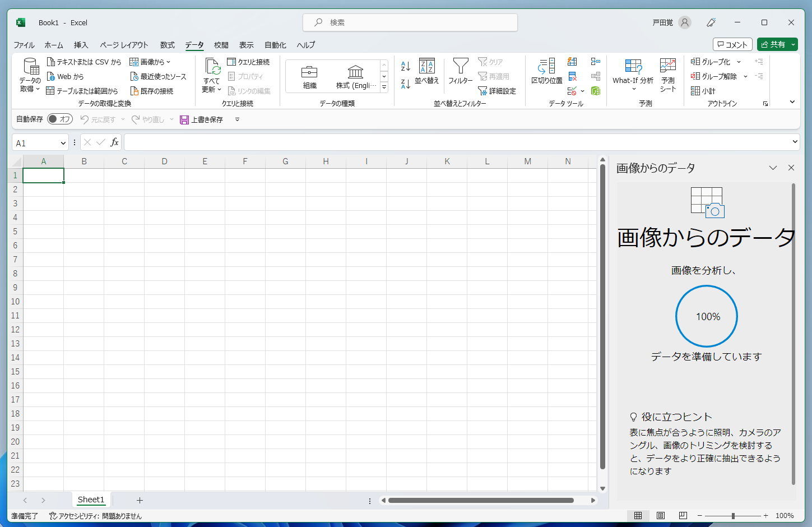Screen dimensions: 812x527
Task: Toggle the 自動保存 switch
Action: [60, 119]
